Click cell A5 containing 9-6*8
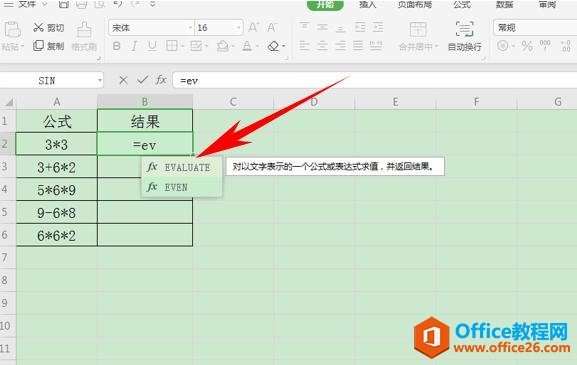Viewport: 577px width, 365px height. tap(57, 213)
